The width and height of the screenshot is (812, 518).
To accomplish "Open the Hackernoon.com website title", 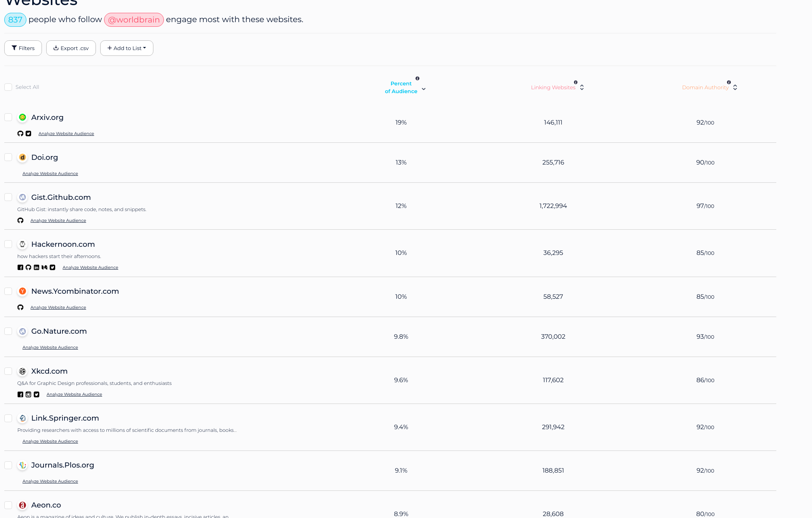I will (63, 244).
